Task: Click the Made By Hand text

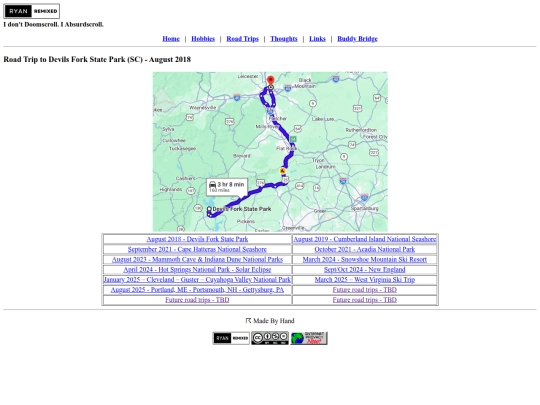Action: click(274, 321)
